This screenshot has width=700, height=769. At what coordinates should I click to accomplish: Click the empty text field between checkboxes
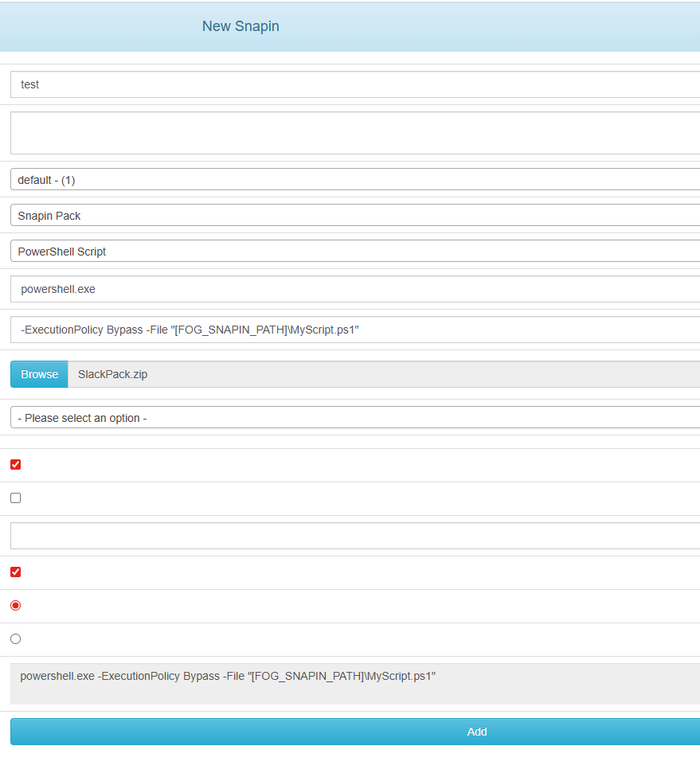click(x=354, y=536)
